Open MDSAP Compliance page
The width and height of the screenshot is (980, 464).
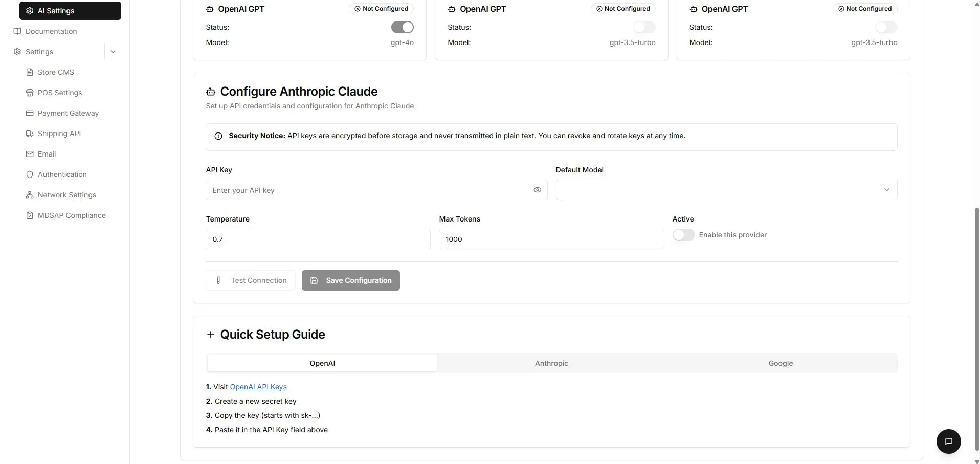coord(72,215)
